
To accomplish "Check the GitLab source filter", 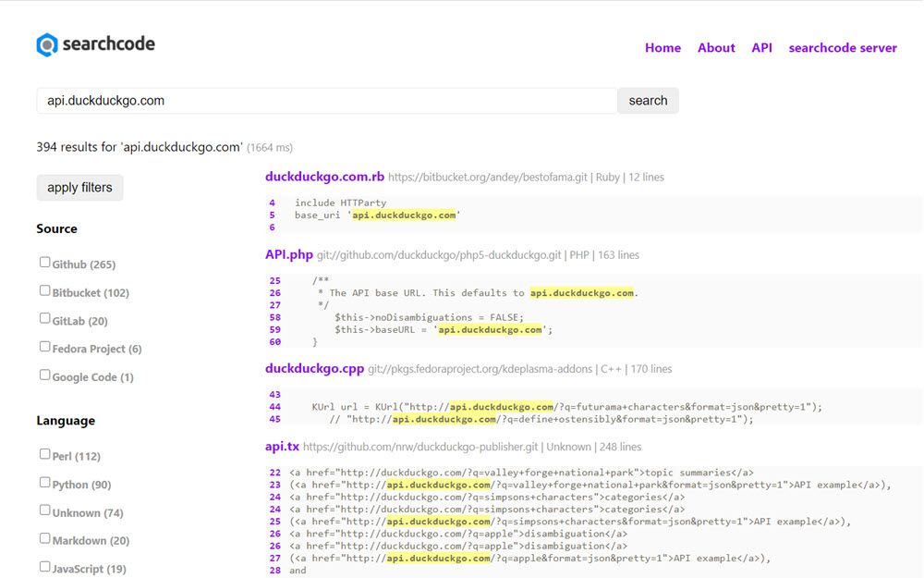I will coord(45,318).
